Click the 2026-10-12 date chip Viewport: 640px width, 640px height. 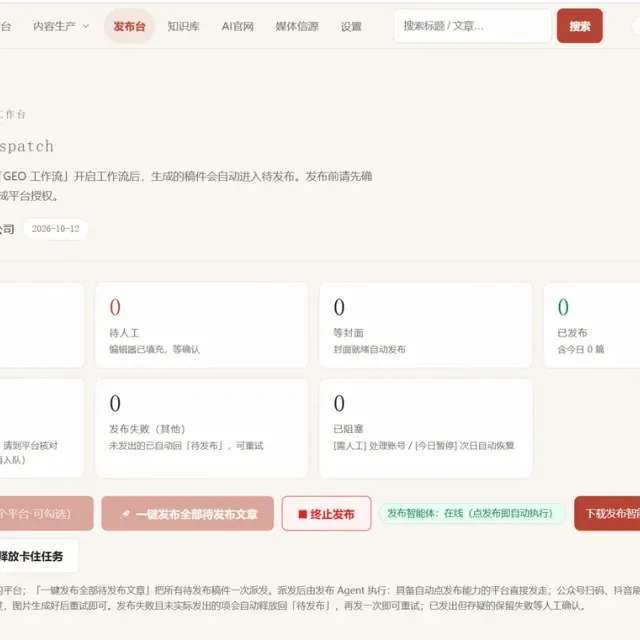[56, 229]
